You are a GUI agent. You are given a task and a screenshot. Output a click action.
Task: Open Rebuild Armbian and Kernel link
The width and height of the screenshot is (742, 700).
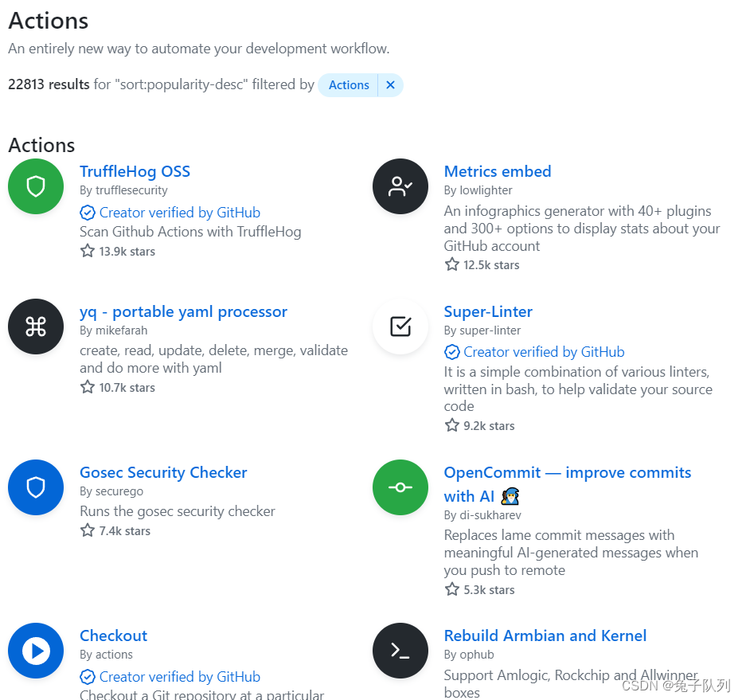pyautogui.click(x=545, y=635)
